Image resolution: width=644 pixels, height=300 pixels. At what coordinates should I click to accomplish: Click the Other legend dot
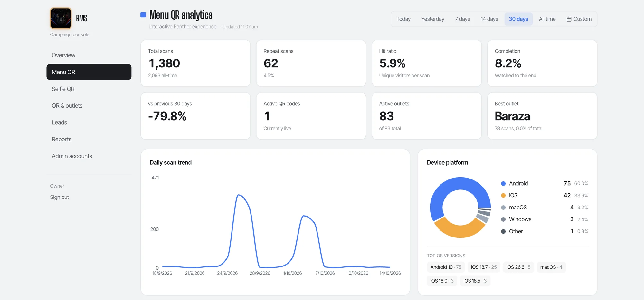pos(503,231)
